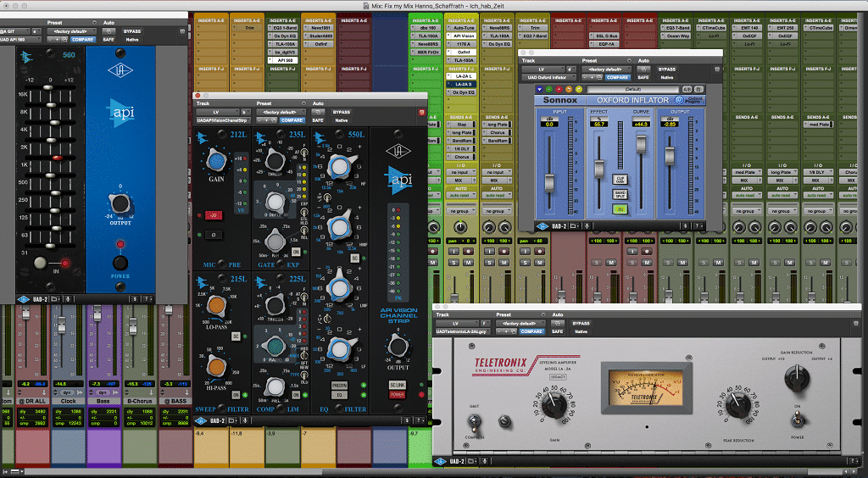Image resolution: width=868 pixels, height=478 pixels.
Task: Open factory default preset dropdown in API Vision window
Action: point(281,113)
